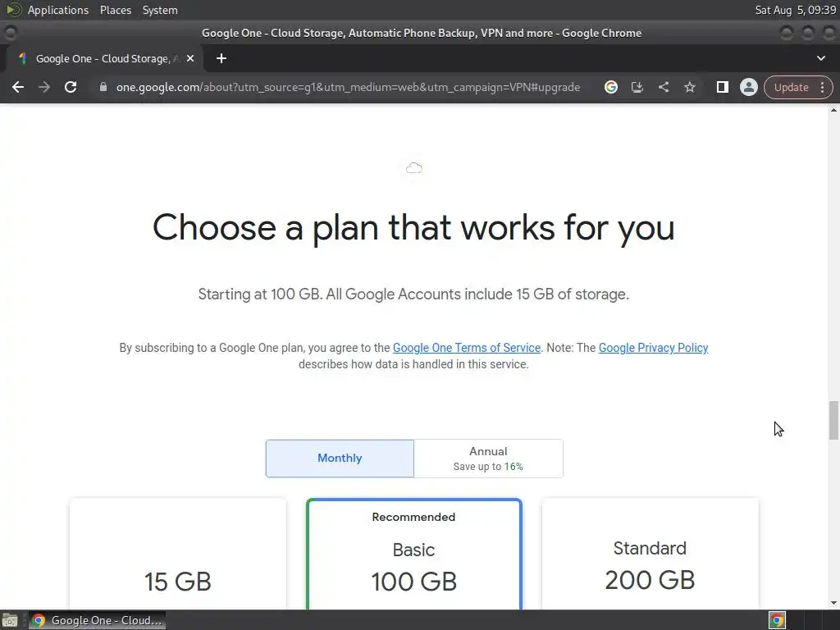Image resolution: width=840 pixels, height=630 pixels.
Task: Open Google One Terms of Service link
Action: click(x=467, y=348)
